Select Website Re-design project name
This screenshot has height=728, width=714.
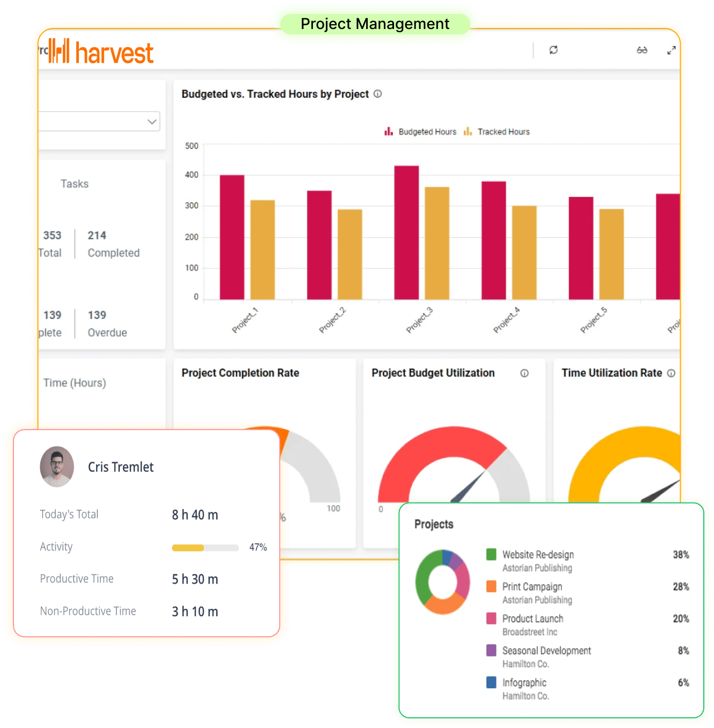pyautogui.click(x=538, y=555)
